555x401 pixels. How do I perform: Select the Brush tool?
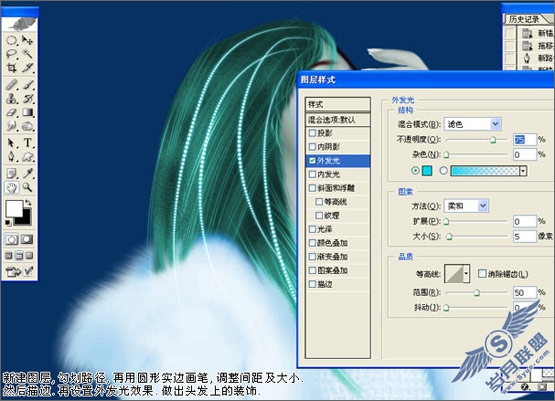(x=28, y=85)
